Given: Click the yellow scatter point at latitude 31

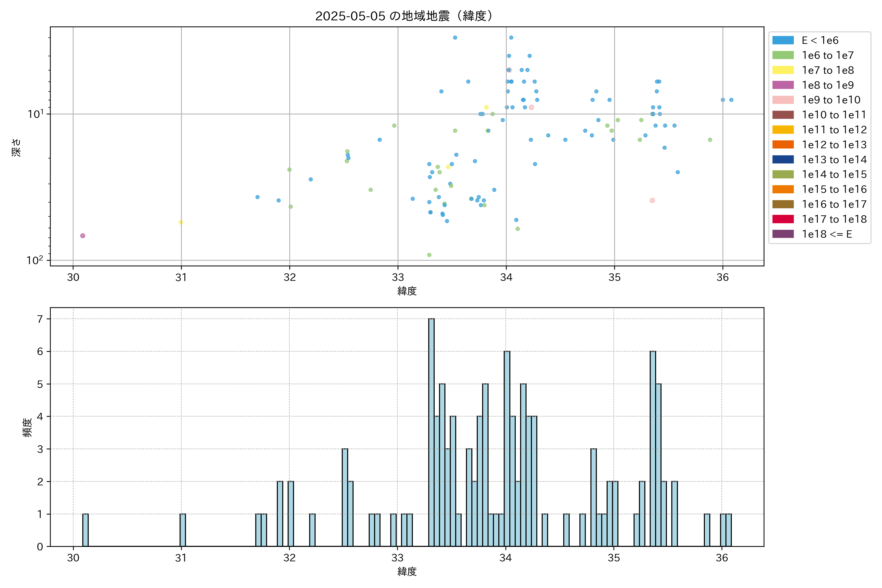Looking at the screenshot, I should point(181,222).
